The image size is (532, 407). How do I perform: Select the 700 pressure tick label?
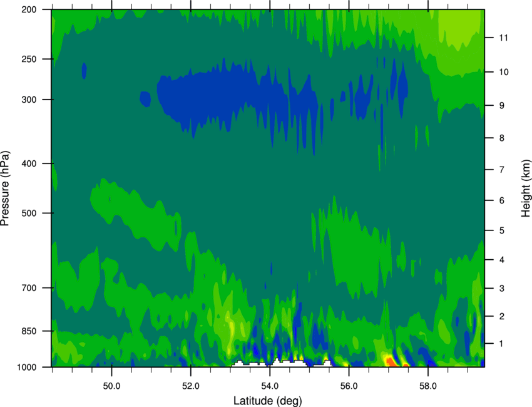click(29, 287)
